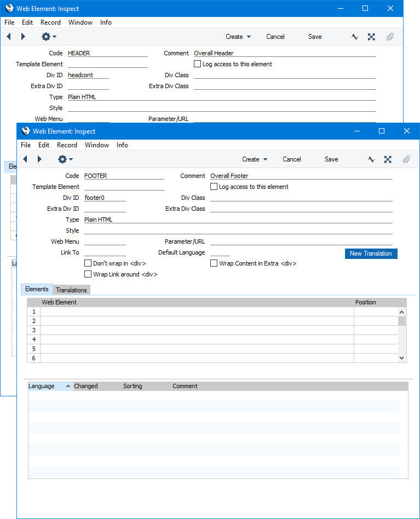This screenshot has width=420, height=519.
Task: Open activity workflow icon in FOOTER window
Action: tap(371, 159)
